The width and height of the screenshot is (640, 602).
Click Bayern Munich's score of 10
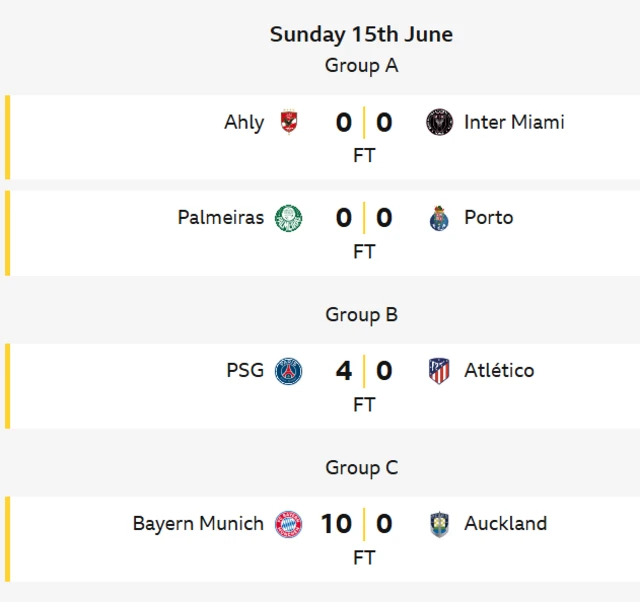(336, 523)
